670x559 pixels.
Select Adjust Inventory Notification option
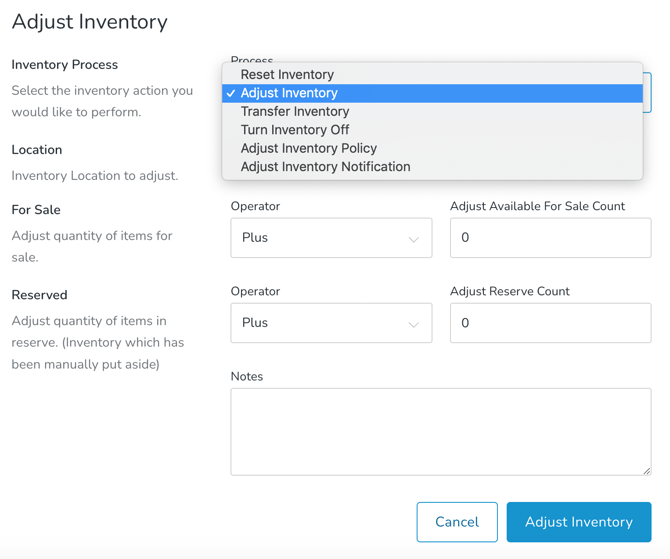(x=325, y=167)
